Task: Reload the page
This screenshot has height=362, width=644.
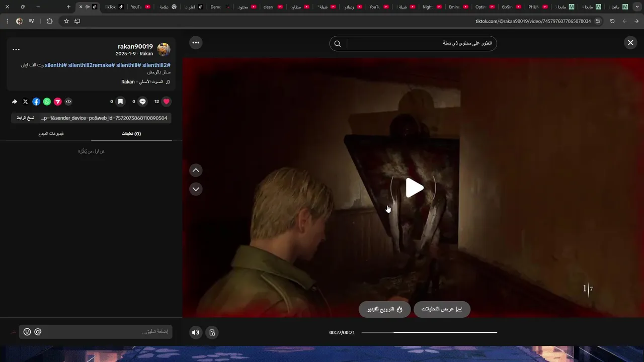Action: point(612,21)
